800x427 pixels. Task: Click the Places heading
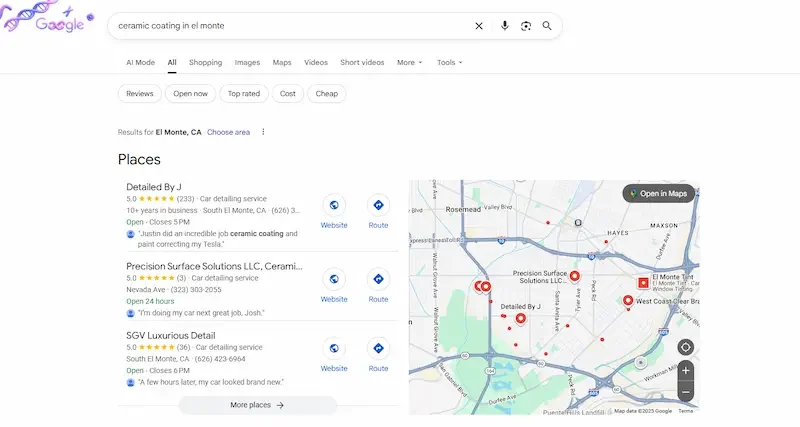139,160
